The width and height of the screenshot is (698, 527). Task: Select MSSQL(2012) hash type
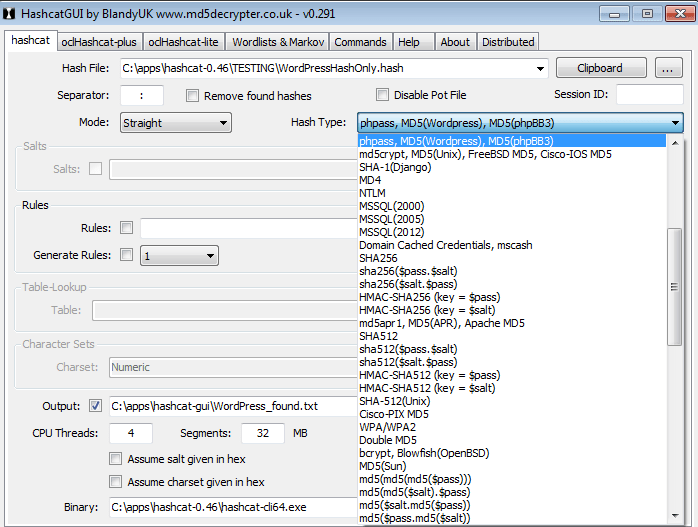click(512, 232)
